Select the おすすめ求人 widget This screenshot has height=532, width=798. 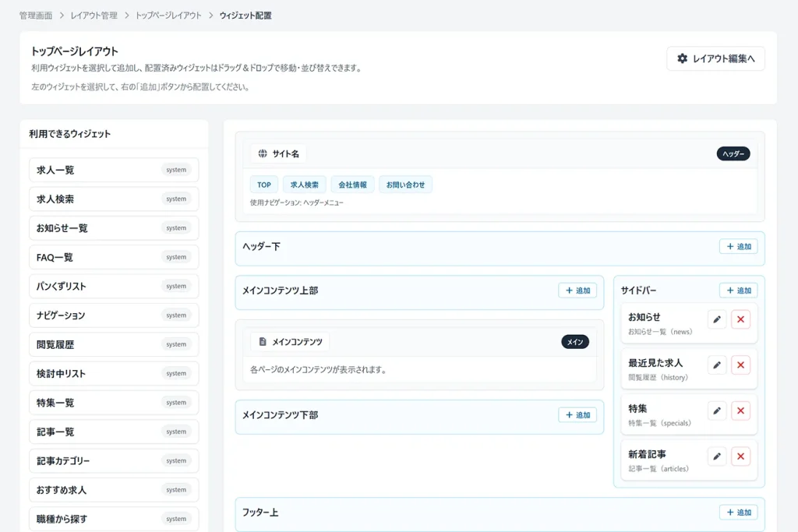pyautogui.click(x=114, y=490)
